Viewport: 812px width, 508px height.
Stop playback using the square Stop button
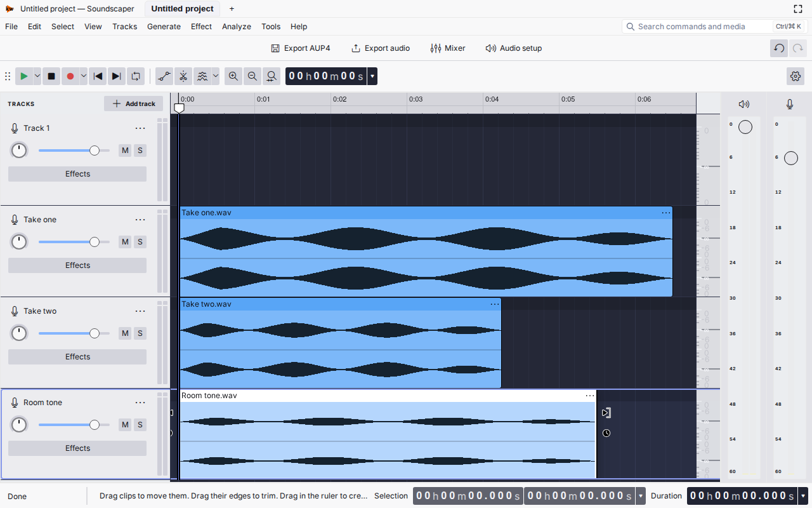(x=51, y=76)
